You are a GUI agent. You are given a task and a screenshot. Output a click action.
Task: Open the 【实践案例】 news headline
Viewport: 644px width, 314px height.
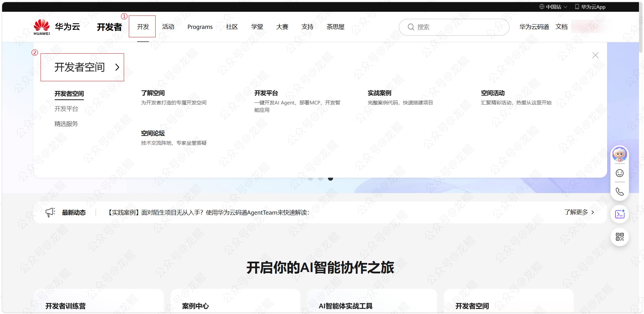208,213
